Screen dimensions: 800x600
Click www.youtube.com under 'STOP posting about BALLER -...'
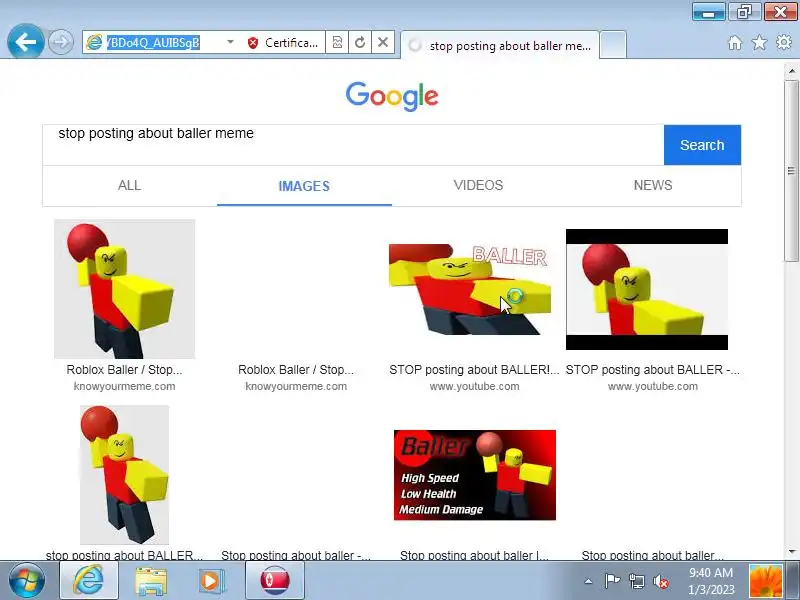653,386
